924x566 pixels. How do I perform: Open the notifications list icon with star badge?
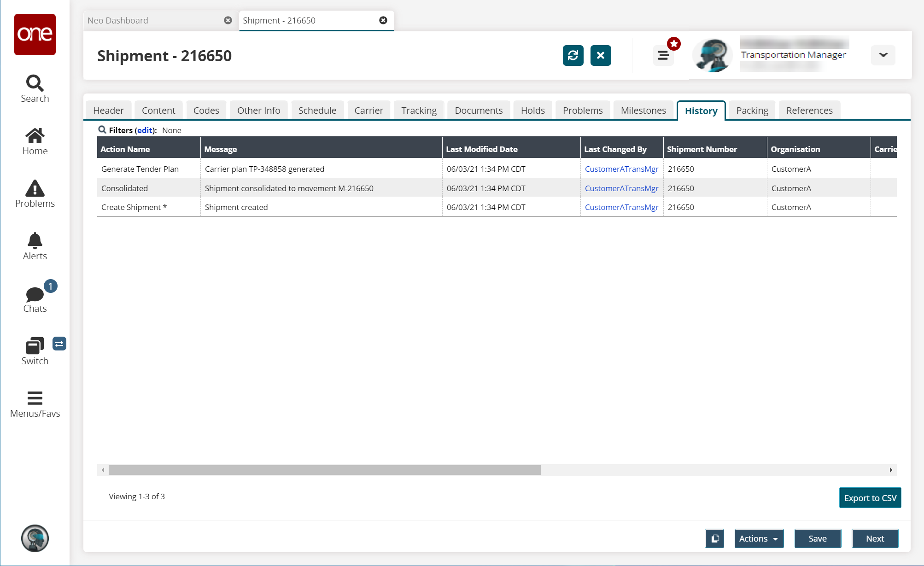coord(663,56)
